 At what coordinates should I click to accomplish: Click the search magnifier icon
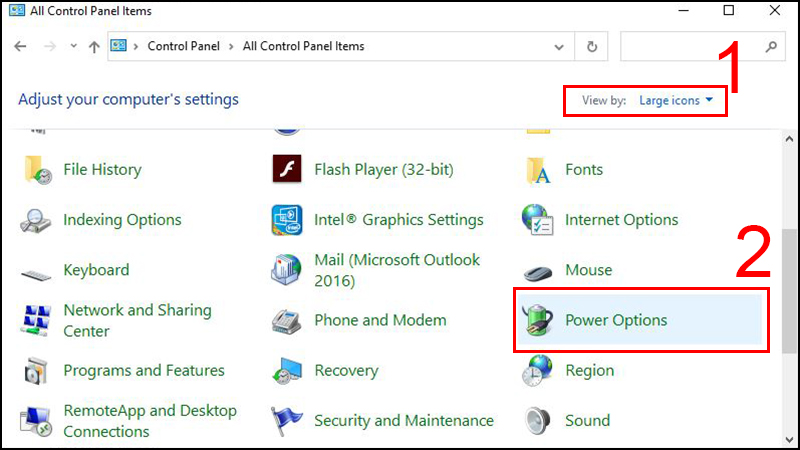[771, 46]
